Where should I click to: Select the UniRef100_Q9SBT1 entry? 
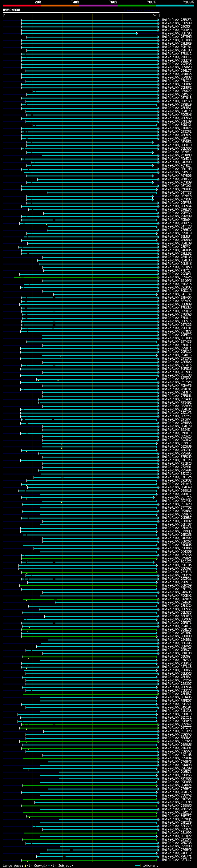click(177, 349)
